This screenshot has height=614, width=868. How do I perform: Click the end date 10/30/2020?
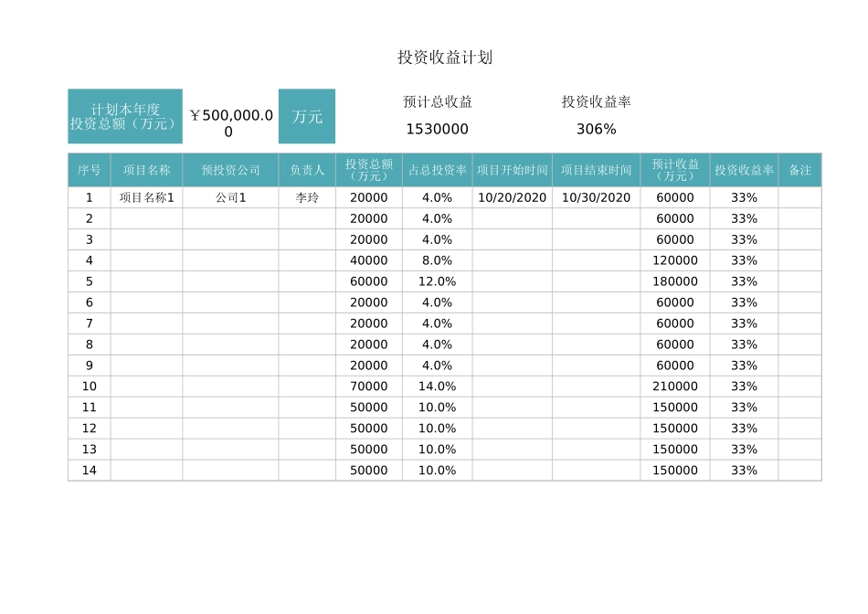[x=597, y=197]
